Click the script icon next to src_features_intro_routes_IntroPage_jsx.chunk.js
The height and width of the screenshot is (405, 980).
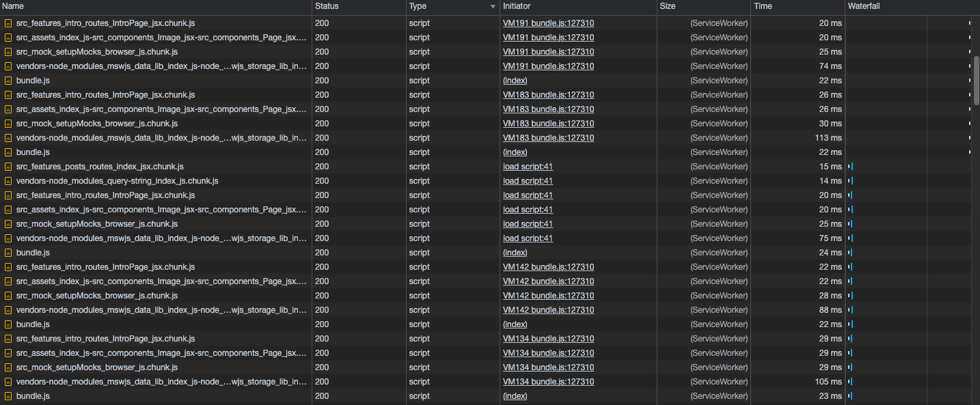click(x=9, y=23)
